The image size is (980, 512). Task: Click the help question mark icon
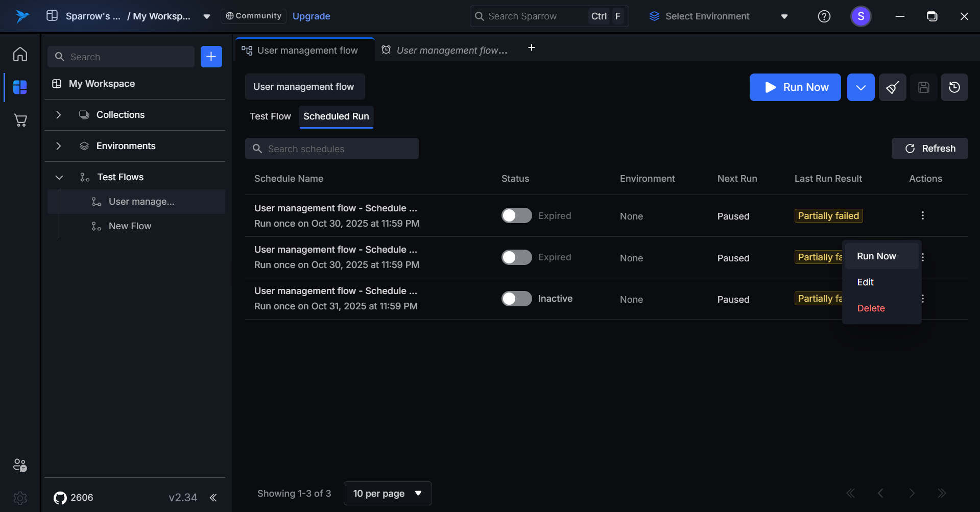click(x=824, y=16)
